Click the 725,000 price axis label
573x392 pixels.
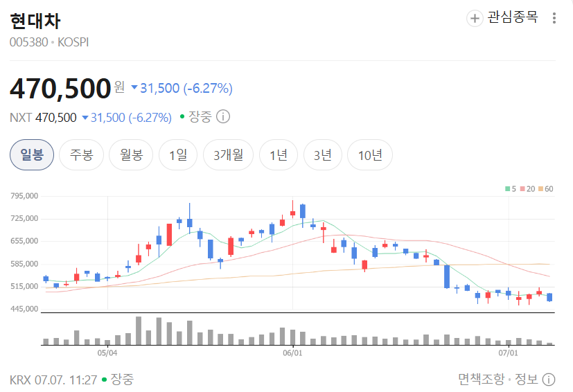point(24,218)
